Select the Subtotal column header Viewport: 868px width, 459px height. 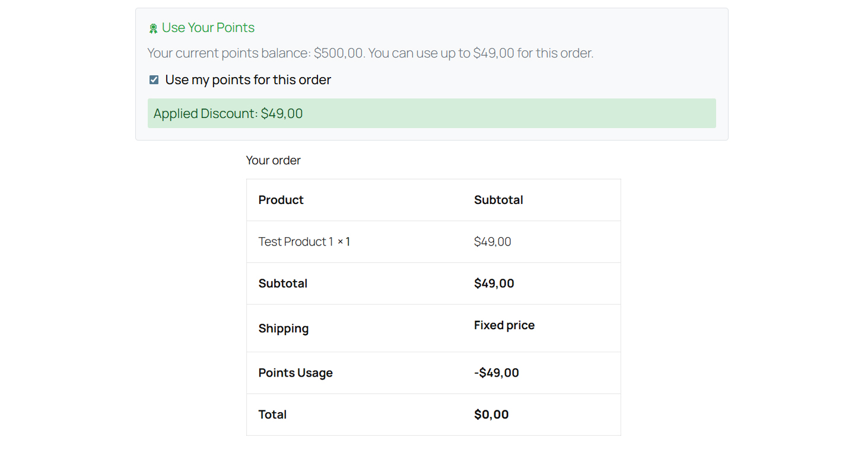coord(498,200)
